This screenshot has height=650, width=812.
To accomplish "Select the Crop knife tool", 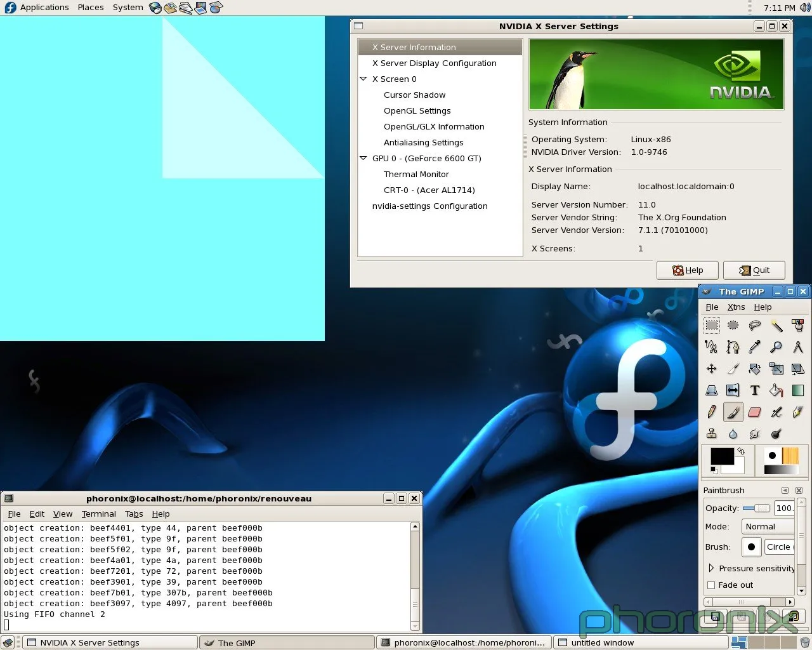I will pyautogui.click(x=733, y=369).
